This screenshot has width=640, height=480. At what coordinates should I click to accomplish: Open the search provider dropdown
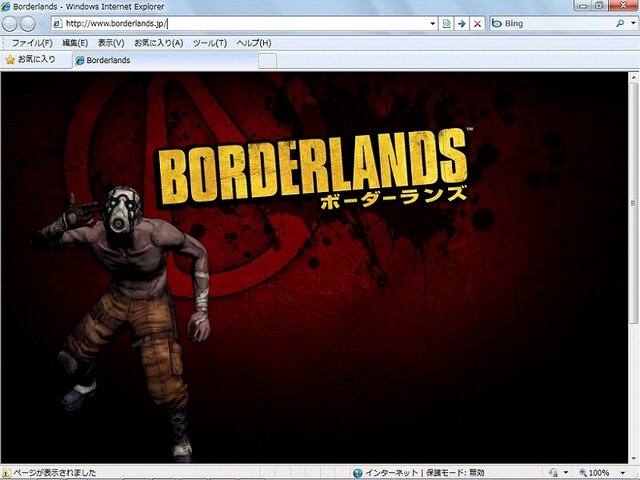tap(633, 24)
